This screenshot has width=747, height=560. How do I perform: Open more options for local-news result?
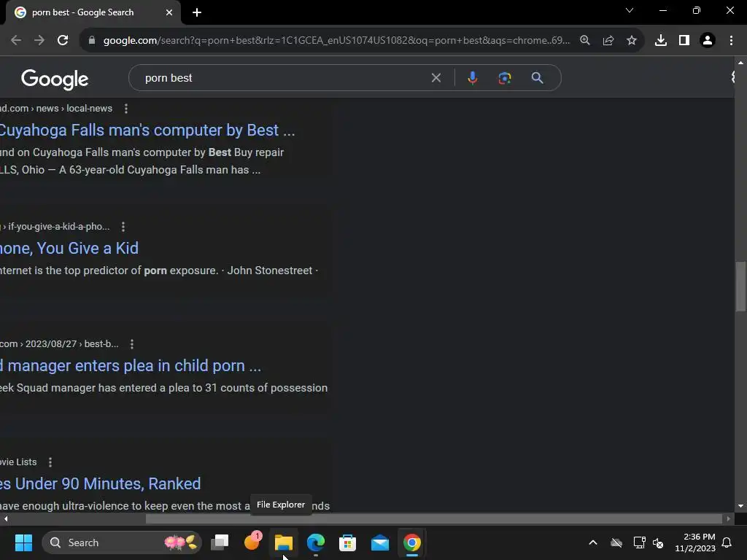[125, 109]
